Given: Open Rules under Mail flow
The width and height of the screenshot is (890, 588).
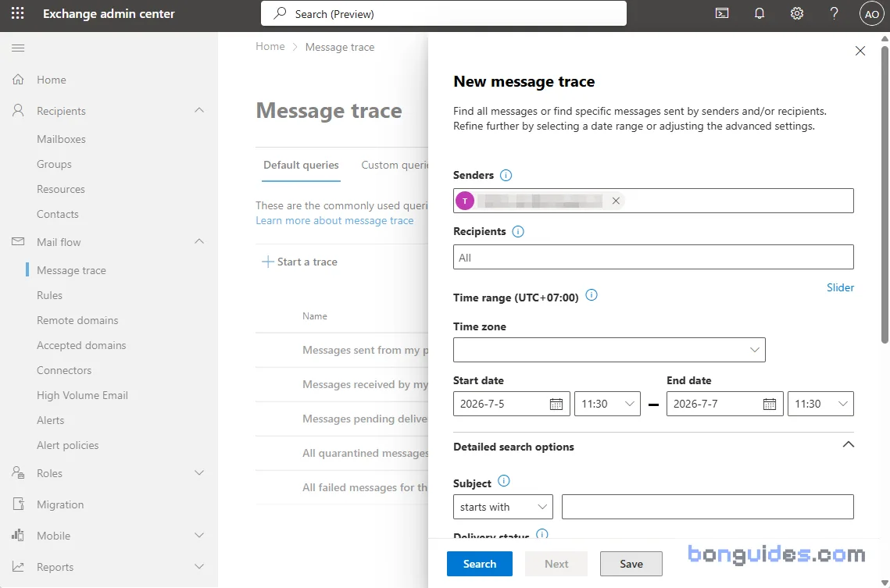Looking at the screenshot, I should pos(49,295).
